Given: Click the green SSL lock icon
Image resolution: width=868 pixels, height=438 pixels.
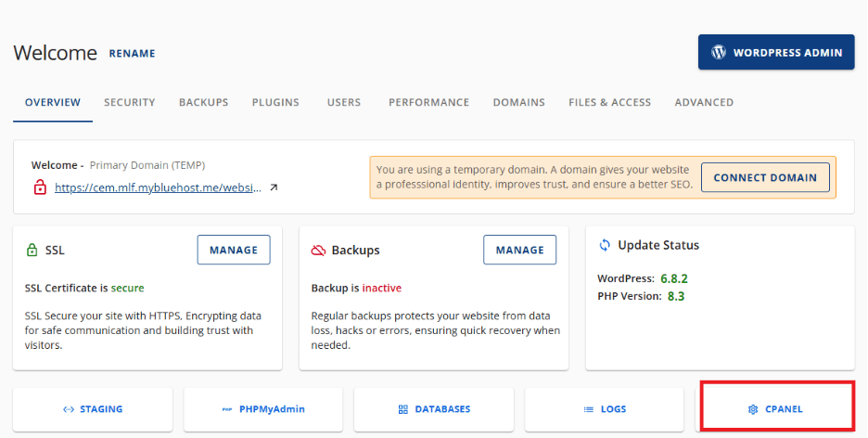Looking at the screenshot, I should pyautogui.click(x=32, y=251).
